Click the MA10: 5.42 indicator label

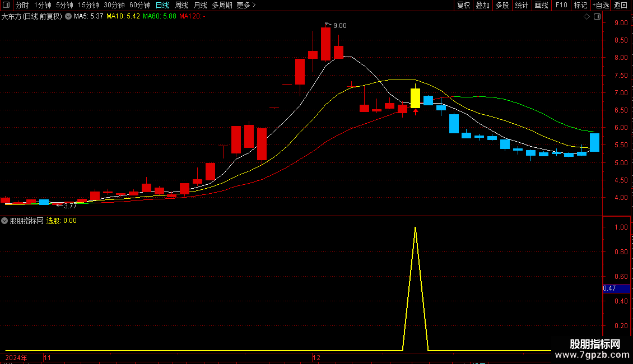pyautogui.click(x=123, y=17)
